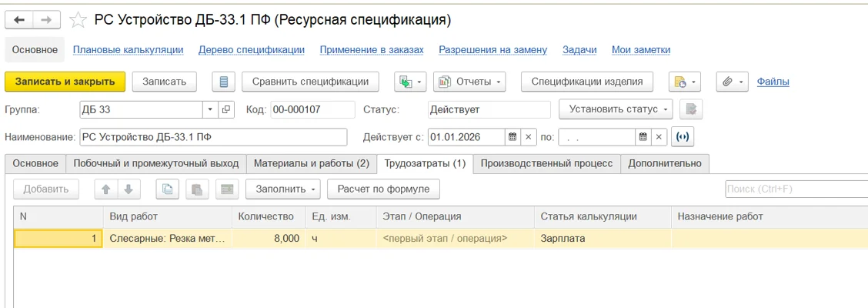Screen dimensions: 868x308
Task: Open Разрешения на замену link
Action: (492, 50)
